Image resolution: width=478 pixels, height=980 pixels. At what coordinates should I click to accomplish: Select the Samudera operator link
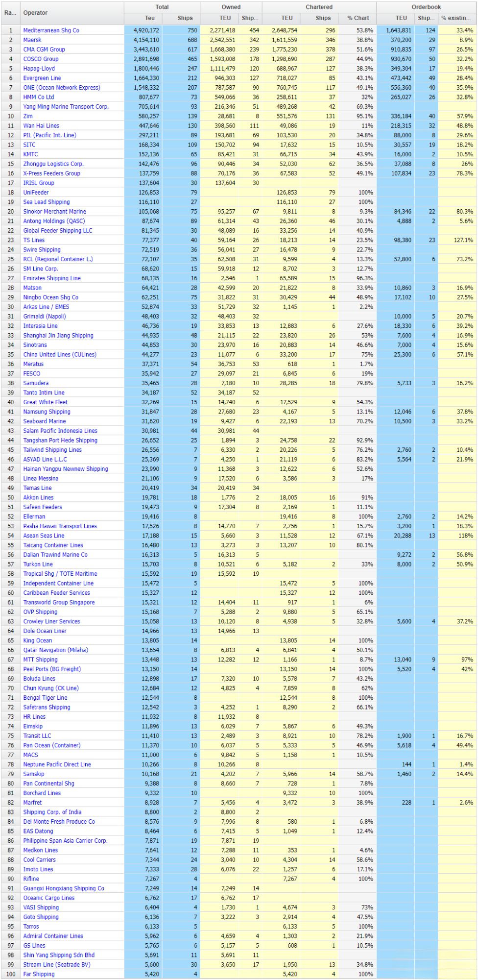click(x=36, y=383)
